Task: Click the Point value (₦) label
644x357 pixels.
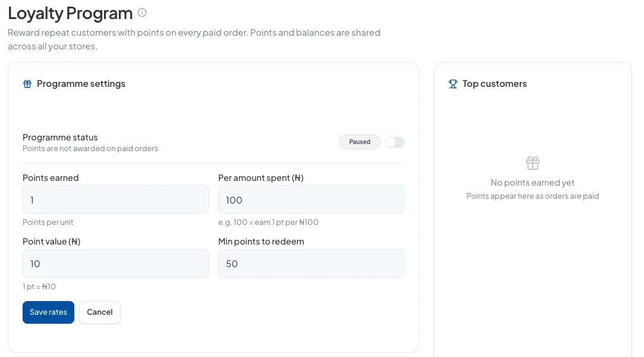Action: click(51, 242)
